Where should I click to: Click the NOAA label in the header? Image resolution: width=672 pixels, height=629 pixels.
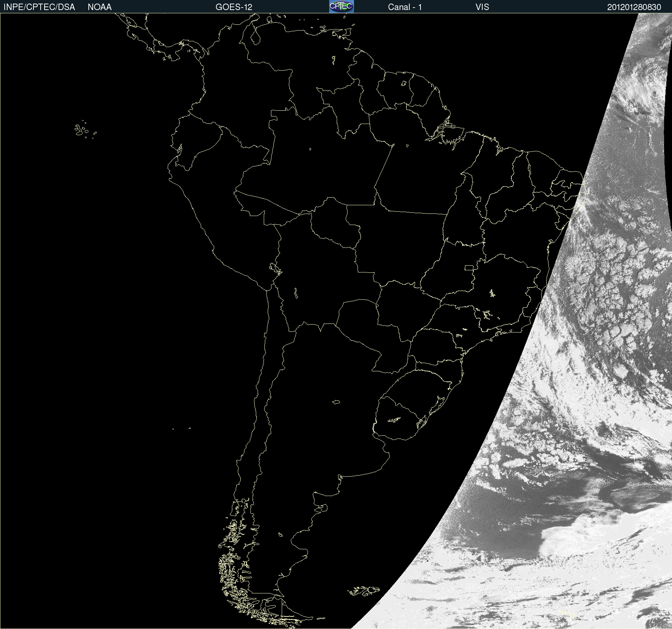point(100,7)
